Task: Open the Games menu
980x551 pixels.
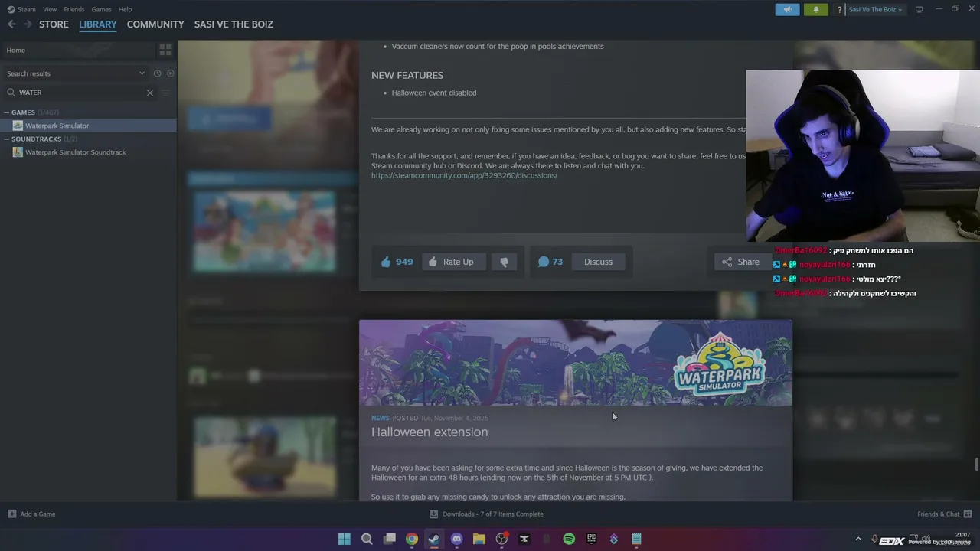Action: click(101, 10)
